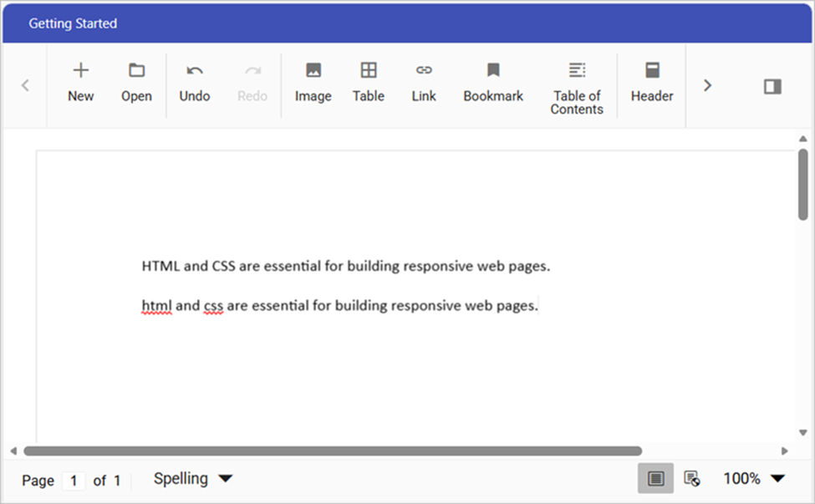Open the zoom percentage dropdown

[x=751, y=478]
